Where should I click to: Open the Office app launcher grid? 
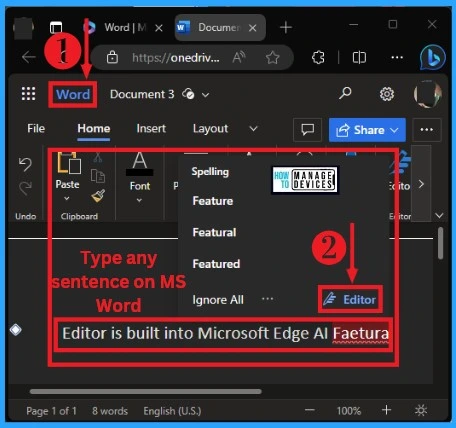28,94
